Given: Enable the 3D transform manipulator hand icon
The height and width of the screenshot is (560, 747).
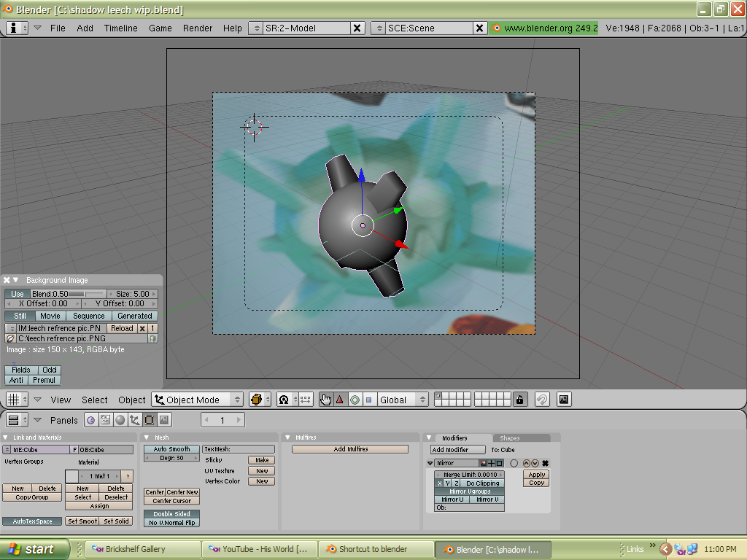Looking at the screenshot, I should 325,399.
